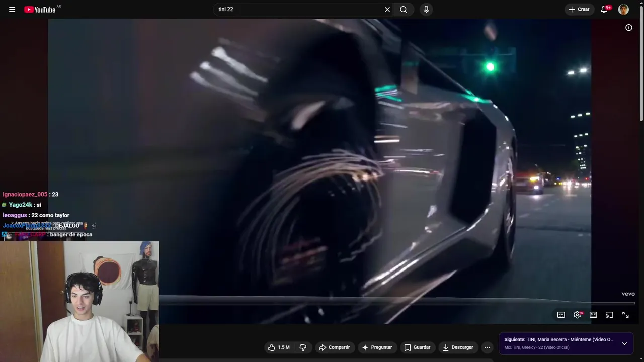
Task: Enter full screen mode
Action: [625, 315]
